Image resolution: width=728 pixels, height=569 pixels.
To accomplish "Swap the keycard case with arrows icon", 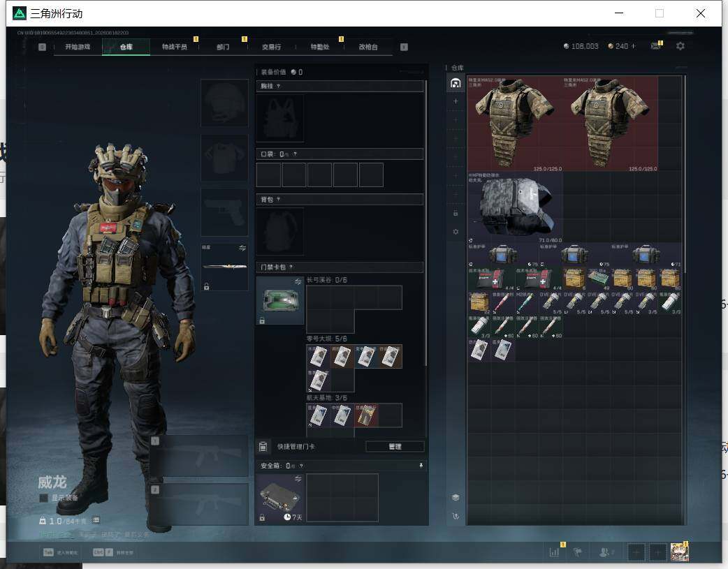I will [298, 282].
